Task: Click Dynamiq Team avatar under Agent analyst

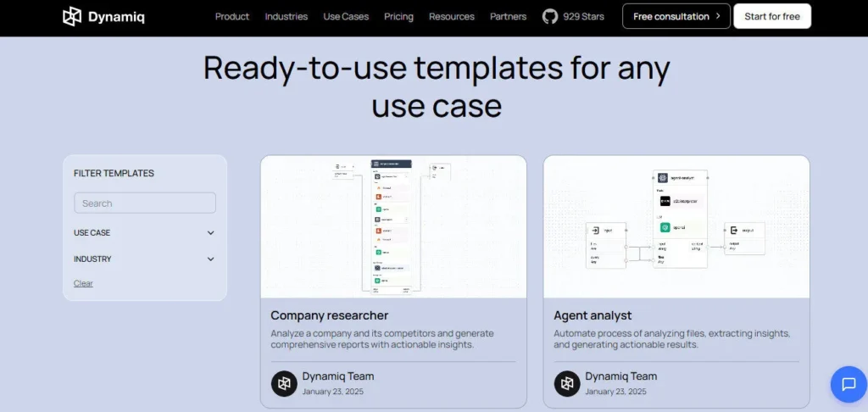Action: pyautogui.click(x=567, y=383)
